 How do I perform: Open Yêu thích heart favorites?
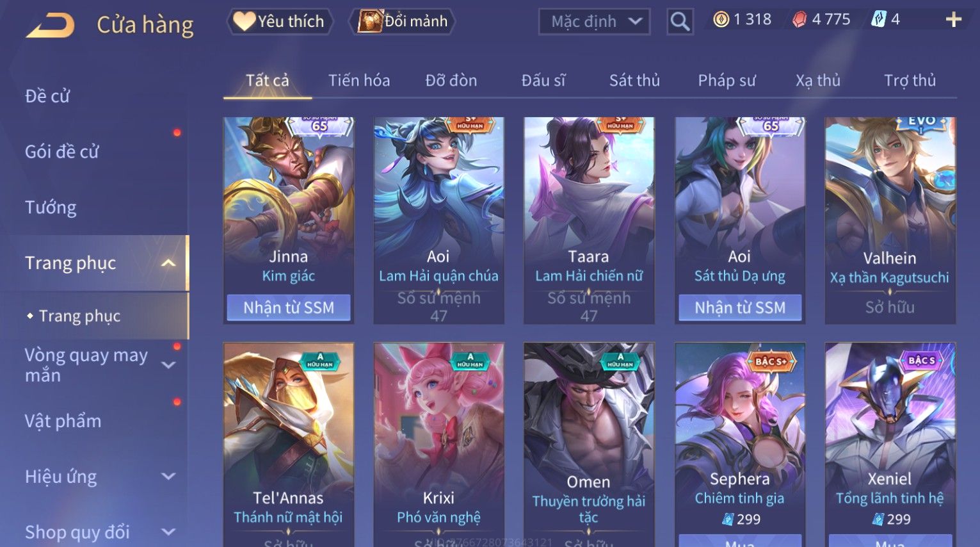[280, 21]
